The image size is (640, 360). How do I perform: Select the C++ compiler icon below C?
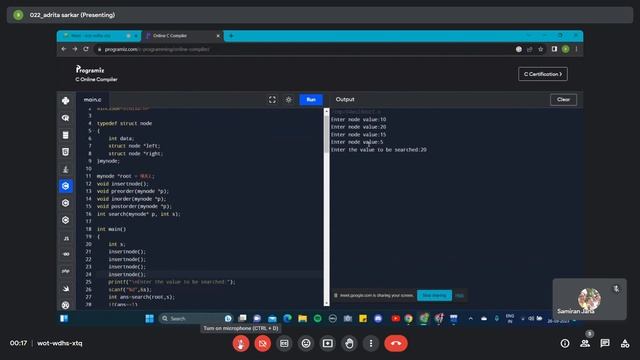(65, 203)
